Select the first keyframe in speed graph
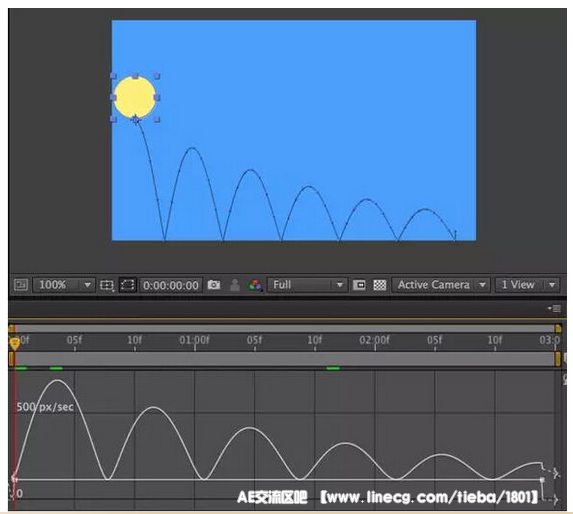Viewport: 573px width, 514px height. 14,479
